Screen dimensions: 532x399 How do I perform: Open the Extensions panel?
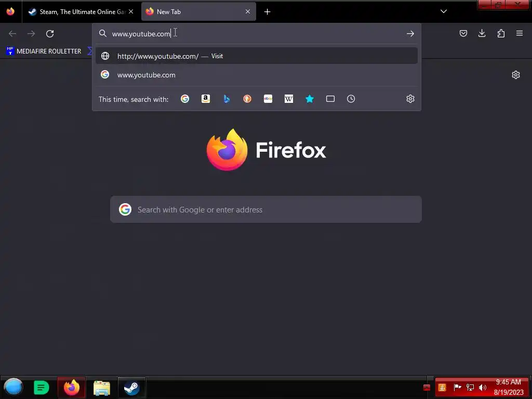coord(501,33)
